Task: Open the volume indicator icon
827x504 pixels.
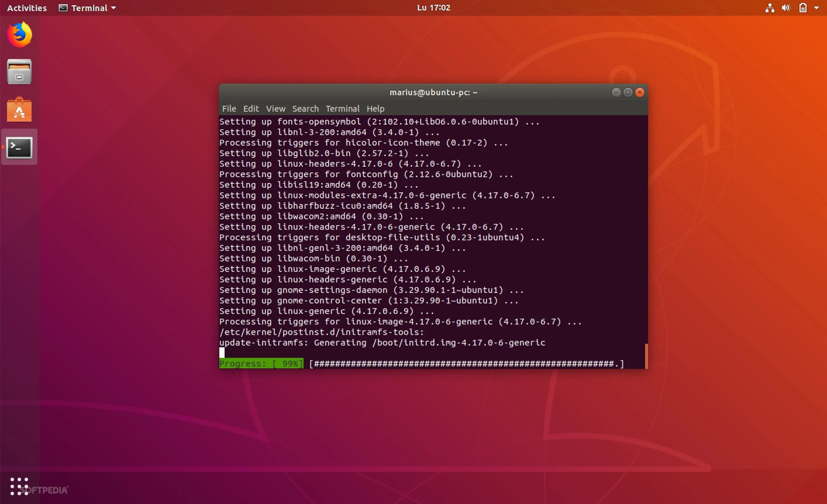Action: tap(786, 8)
